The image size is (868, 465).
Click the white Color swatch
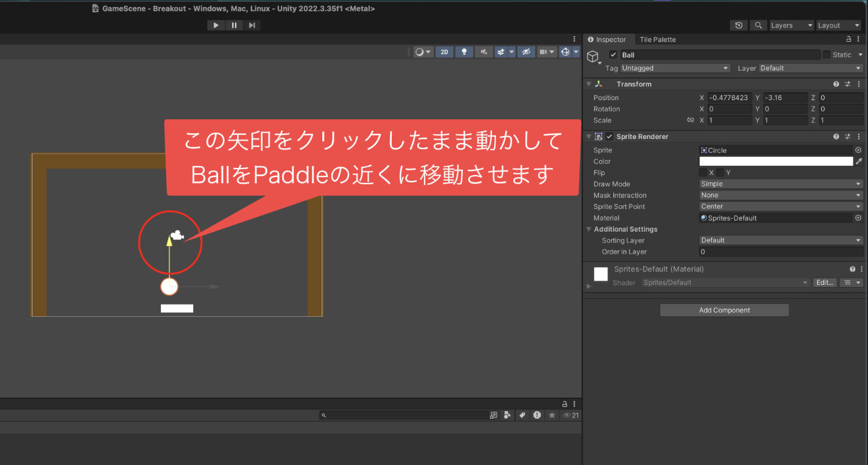[x=776, y=162]
